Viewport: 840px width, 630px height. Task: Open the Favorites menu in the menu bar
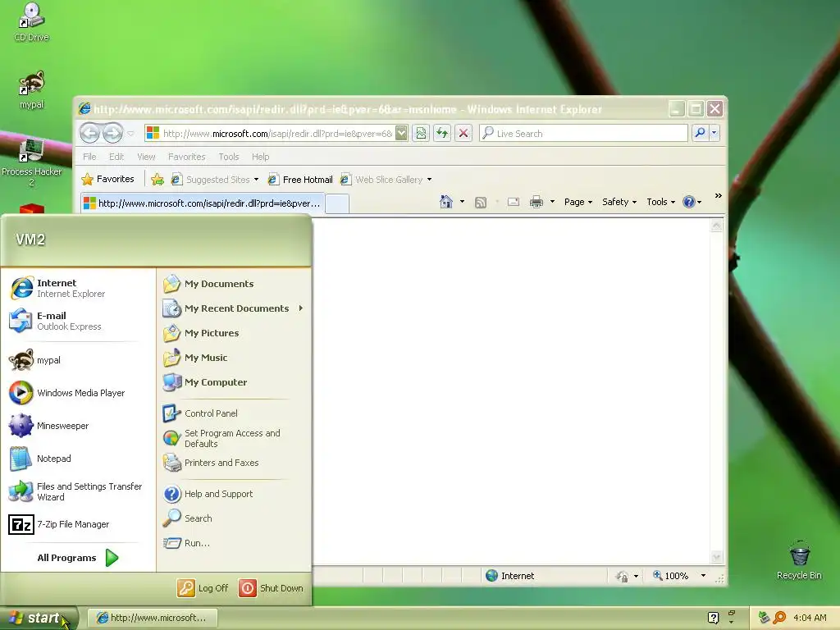point(186,157)
